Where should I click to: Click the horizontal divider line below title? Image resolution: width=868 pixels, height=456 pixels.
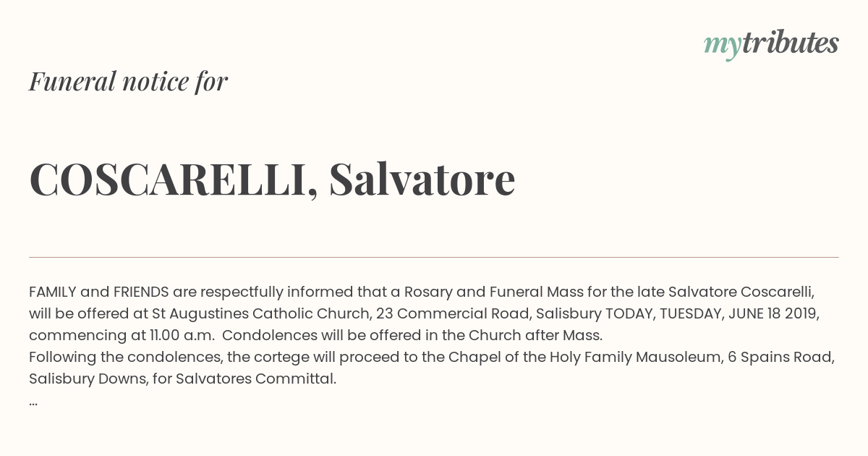pyautogui.click(x=434, y=257)
